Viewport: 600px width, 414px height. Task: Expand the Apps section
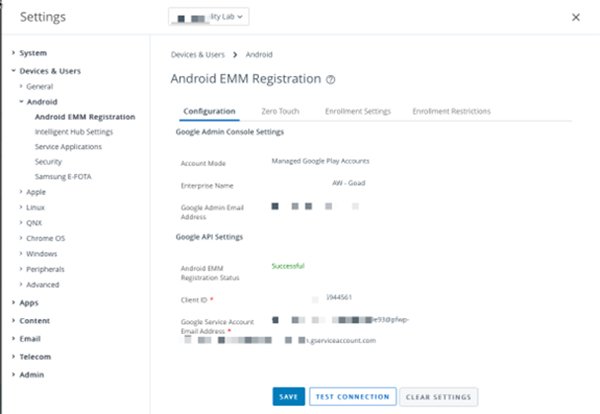[29, 301]
